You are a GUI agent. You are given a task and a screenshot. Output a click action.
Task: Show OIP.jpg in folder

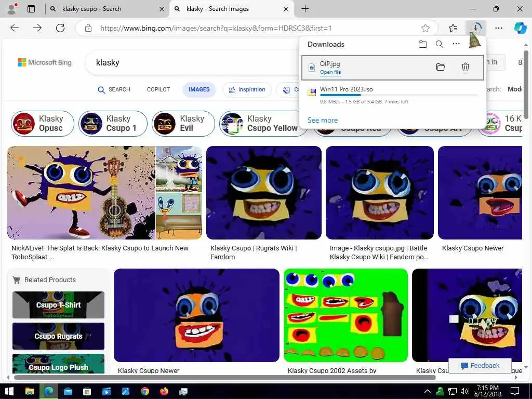(x=441, y=67)
